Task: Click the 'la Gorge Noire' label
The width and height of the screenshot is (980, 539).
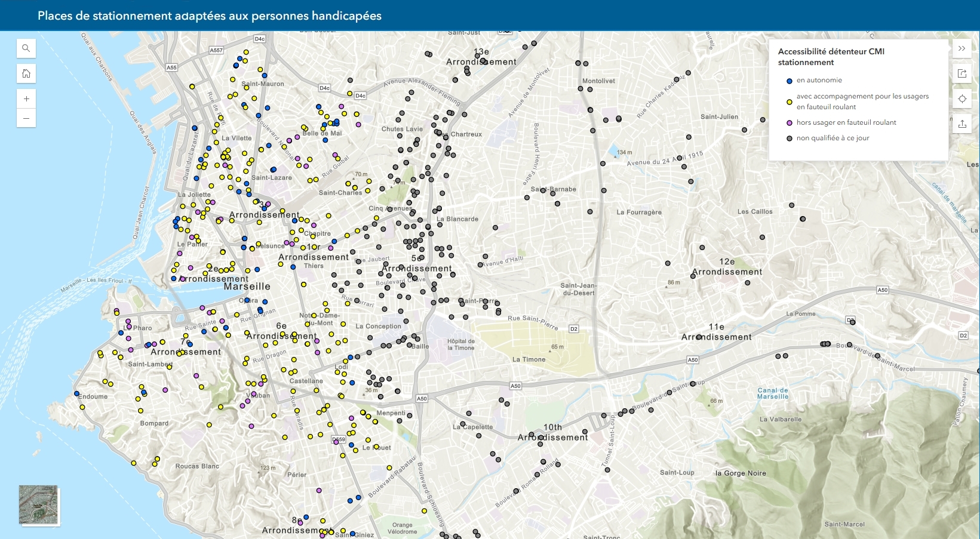Action: (x=741, y=473)
